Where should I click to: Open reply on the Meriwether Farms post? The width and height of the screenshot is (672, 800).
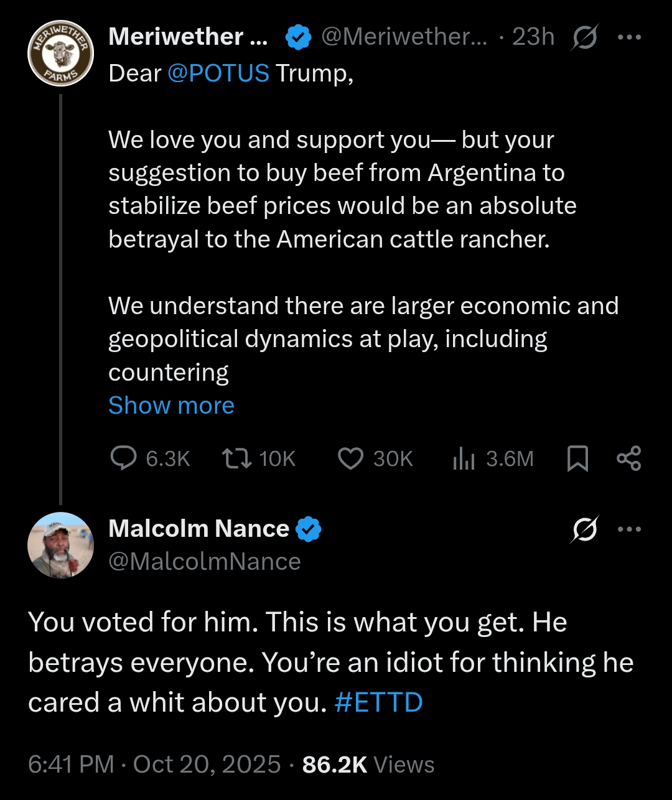pos(124,459)
